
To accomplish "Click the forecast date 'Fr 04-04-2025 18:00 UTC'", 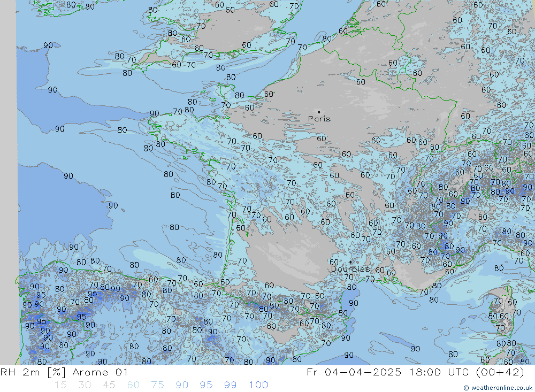I will [x=388, y=372].
